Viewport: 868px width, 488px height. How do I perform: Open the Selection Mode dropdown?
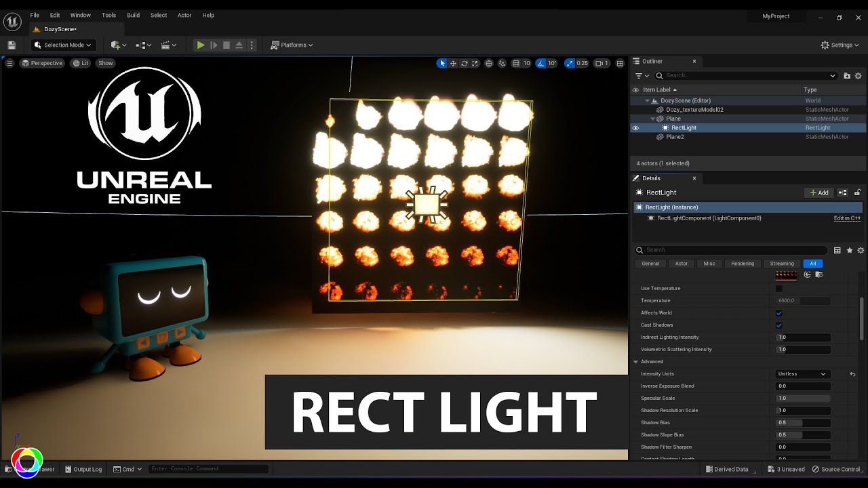coord(64,45)
